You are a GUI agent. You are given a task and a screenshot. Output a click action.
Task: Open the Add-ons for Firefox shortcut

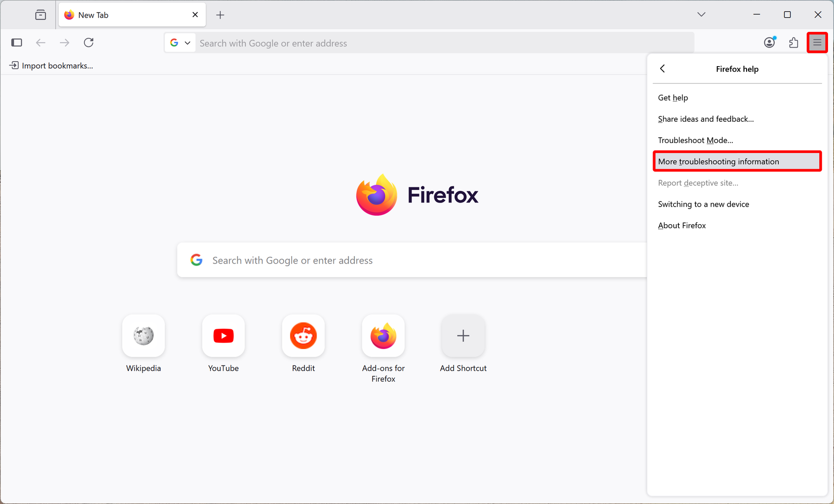click(x=383, y=336)
